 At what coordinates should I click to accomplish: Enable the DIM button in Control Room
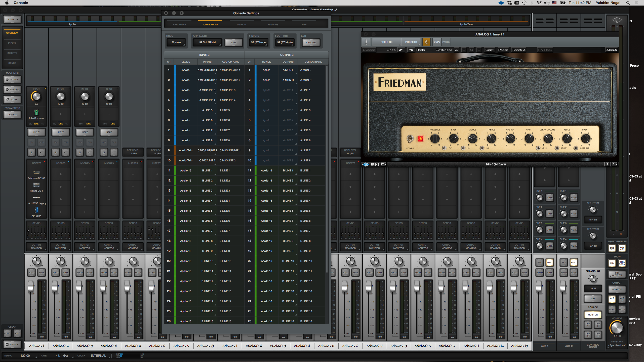(593, 299)
